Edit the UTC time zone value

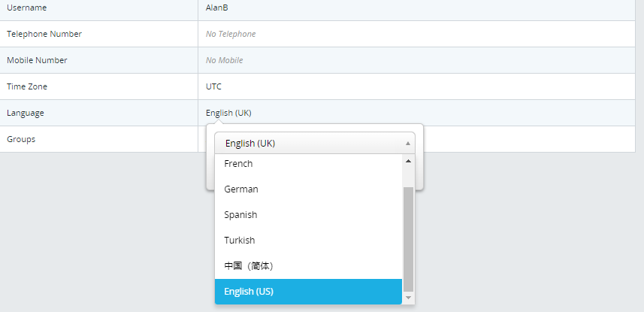click(213, 86)
